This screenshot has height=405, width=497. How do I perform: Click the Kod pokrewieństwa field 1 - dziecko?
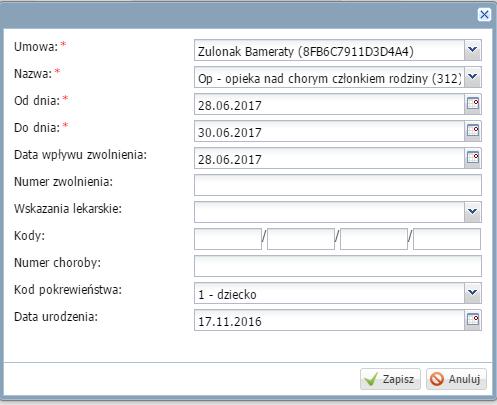(x=329, y=293)
